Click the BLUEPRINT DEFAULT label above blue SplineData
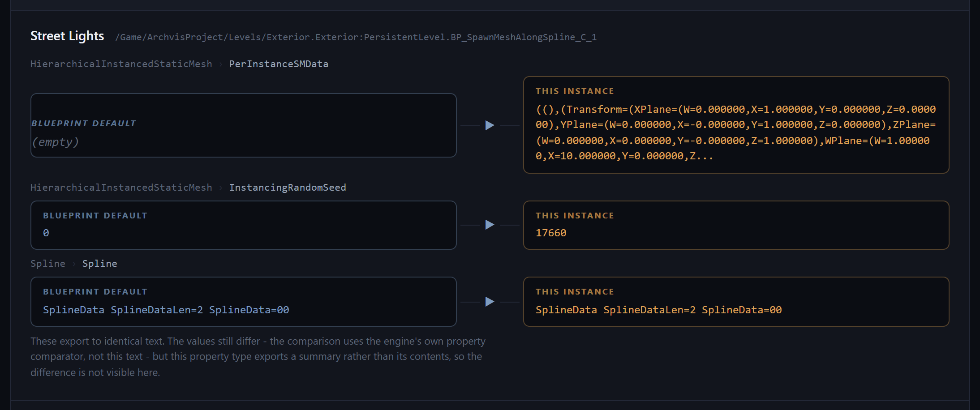Screen dimensions: 980x410 95,291
